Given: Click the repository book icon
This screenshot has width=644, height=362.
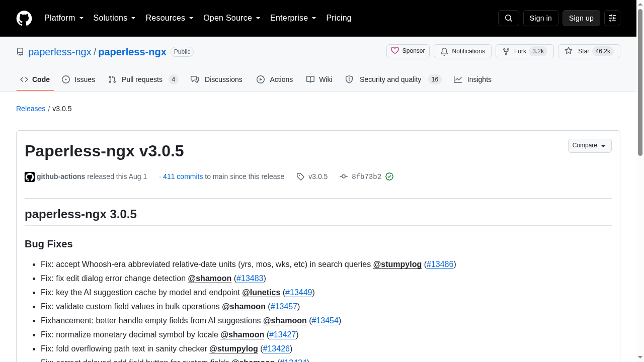Looking at the screenshot, I should tap(20, 52).
